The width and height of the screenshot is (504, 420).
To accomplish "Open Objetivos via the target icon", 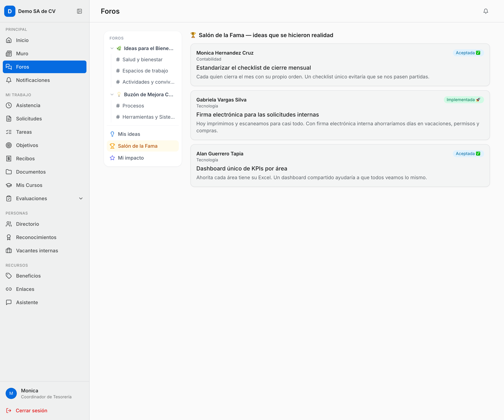I will point(9,145).
